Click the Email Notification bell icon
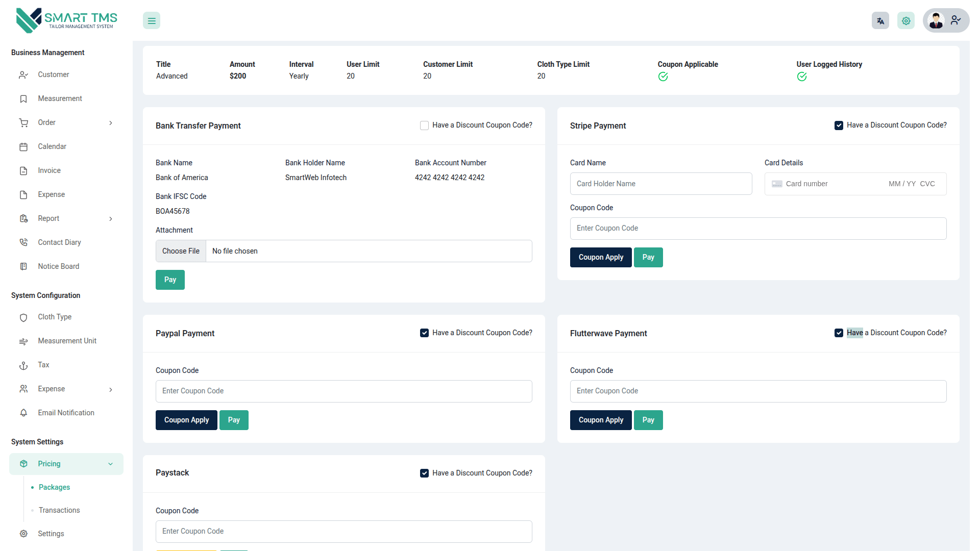This screenshot has height=551, width=980. (23, 413)
